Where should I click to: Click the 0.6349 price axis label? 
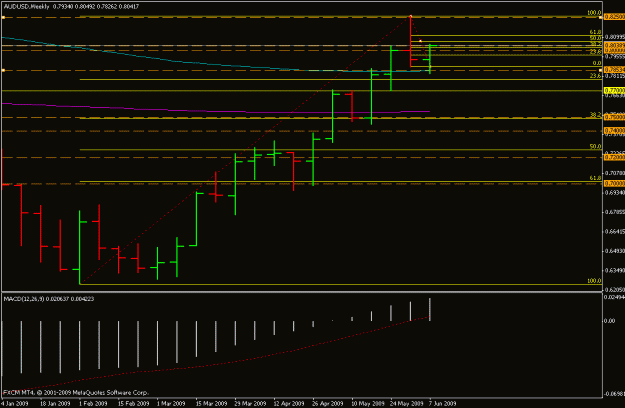[614, 271]
